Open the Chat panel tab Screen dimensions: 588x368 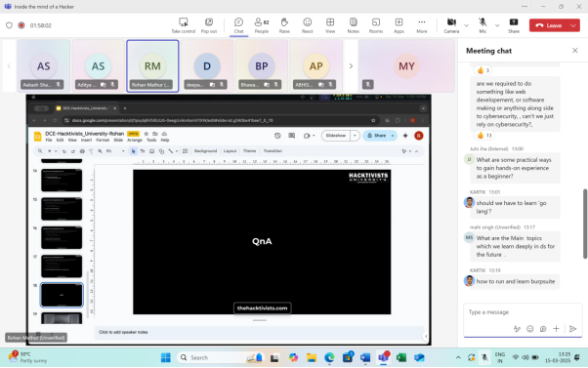click(x=238, y=25)
